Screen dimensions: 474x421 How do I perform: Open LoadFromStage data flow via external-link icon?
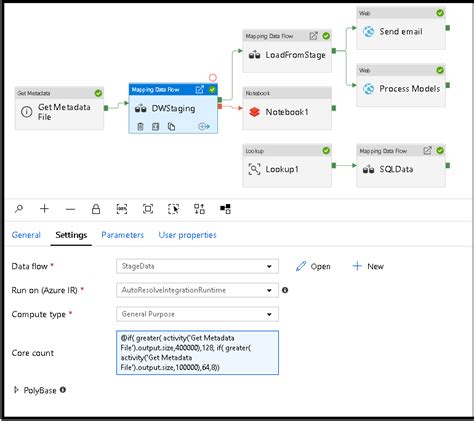click(x=313, y=36)
